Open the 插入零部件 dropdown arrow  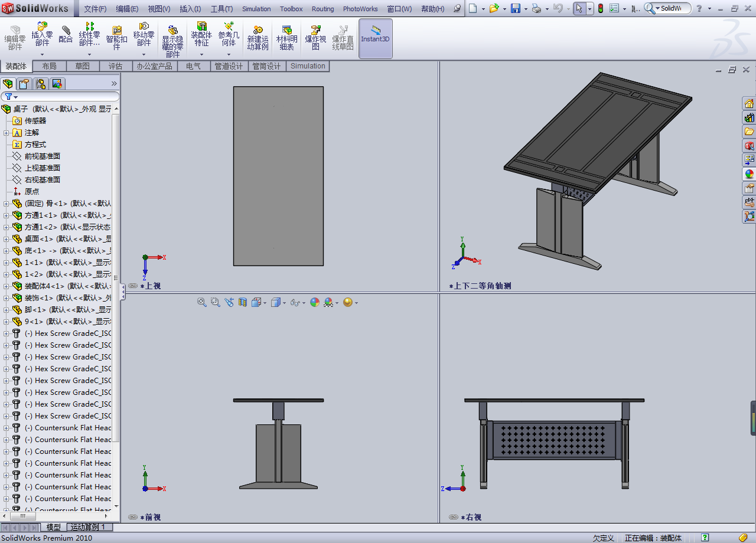point(42,54)
